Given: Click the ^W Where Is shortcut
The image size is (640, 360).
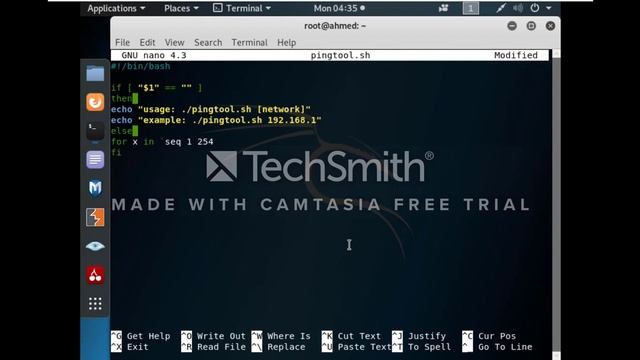Looking at the screenshot, I should coord(281,336).
